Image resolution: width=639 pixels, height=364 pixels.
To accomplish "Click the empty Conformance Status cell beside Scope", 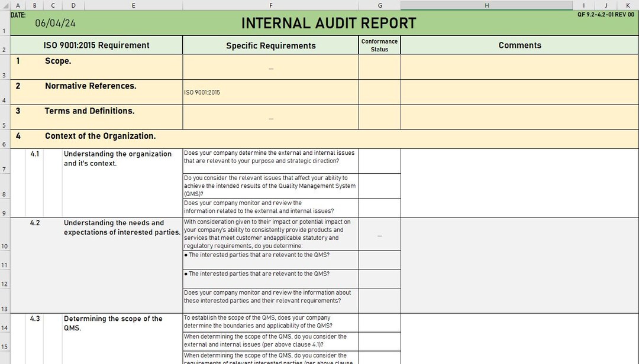I will [379, 65].
